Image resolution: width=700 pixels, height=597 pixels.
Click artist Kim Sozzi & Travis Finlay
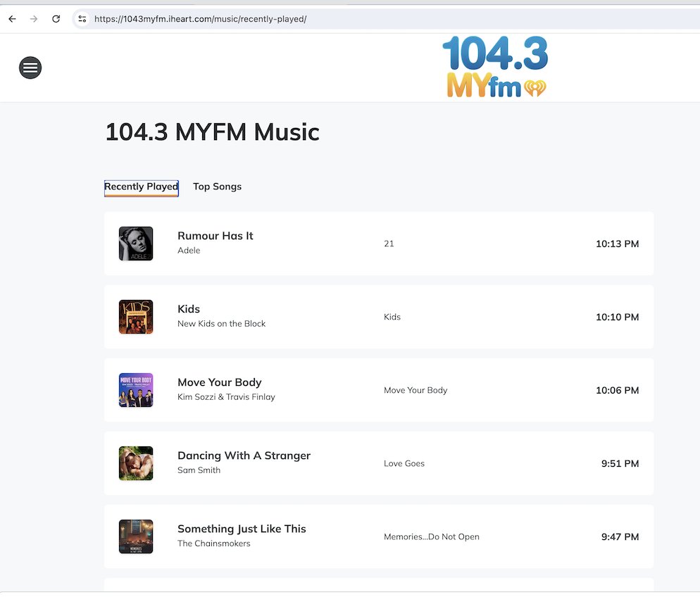[x=226, y=396]
